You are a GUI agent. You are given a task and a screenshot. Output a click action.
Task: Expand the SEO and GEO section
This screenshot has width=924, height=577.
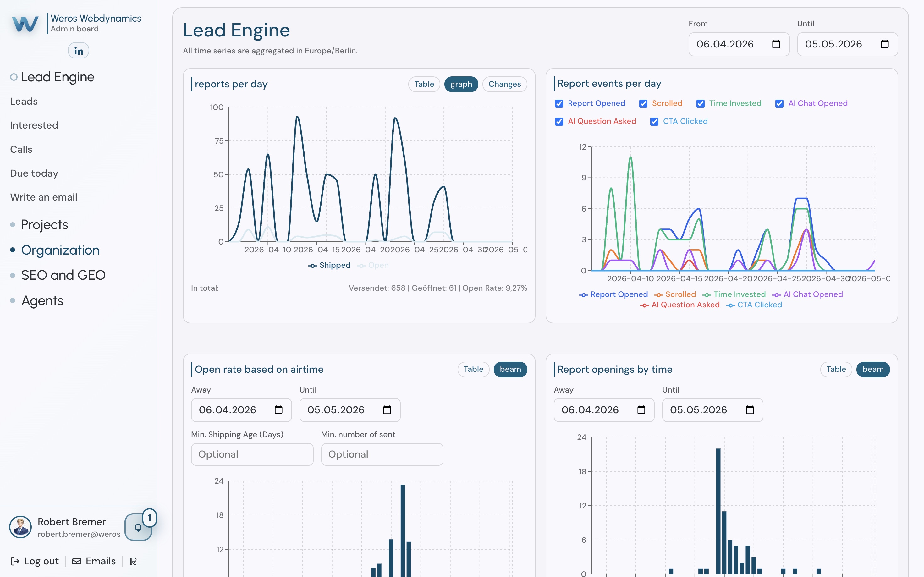click(x=63, y=275)
